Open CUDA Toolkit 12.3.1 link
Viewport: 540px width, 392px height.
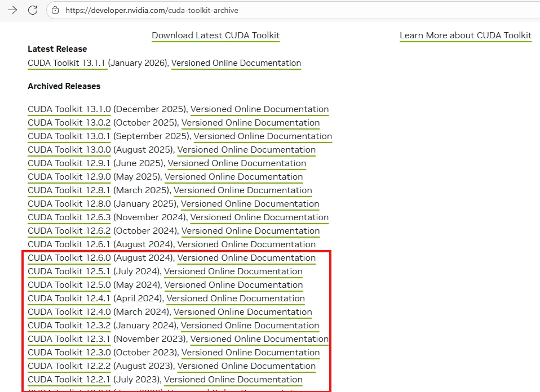click(69, 339)
